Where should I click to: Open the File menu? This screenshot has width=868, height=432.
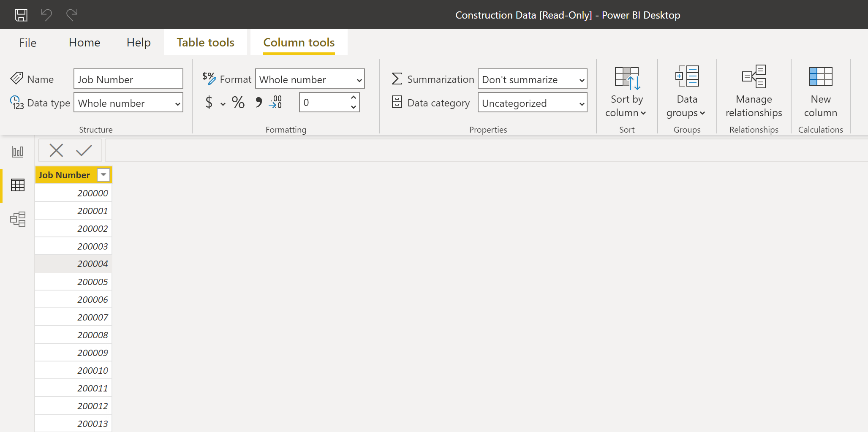point(28,42)
